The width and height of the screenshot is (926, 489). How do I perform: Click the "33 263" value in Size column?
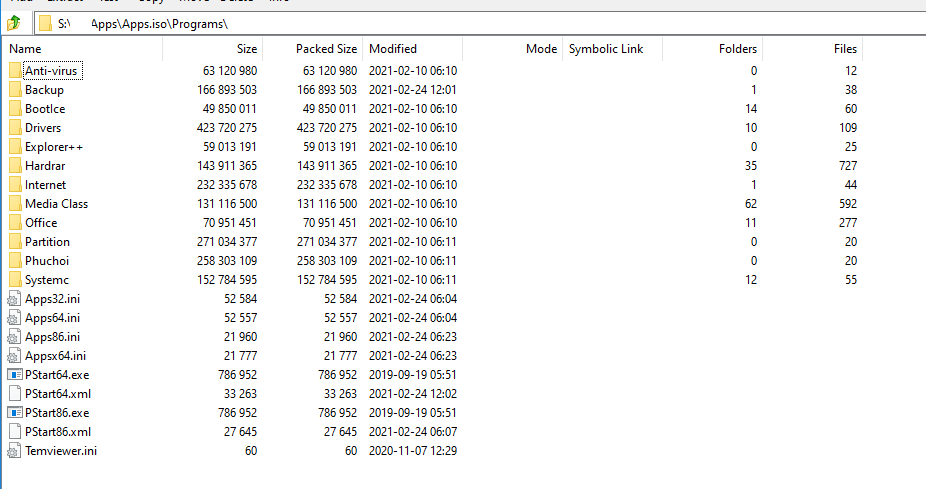click(240, 393)
